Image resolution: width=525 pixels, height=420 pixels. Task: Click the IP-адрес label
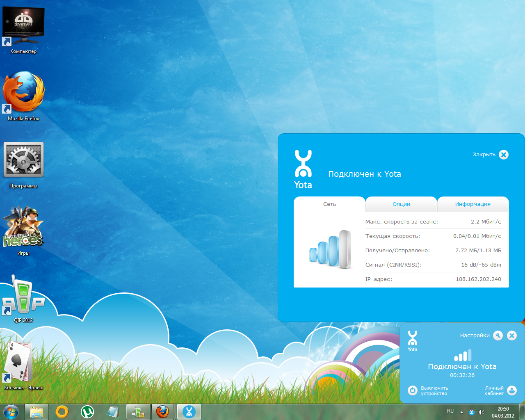[x=379, y=279]
